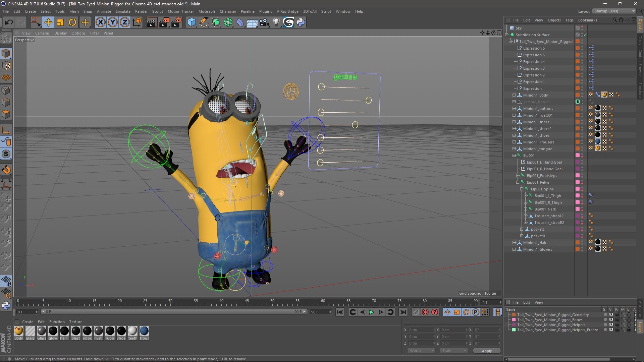The height and width of the screenshot is (362, 644).
Task: Click the Render View clapperboard icon
Action: tap(152, 22)
